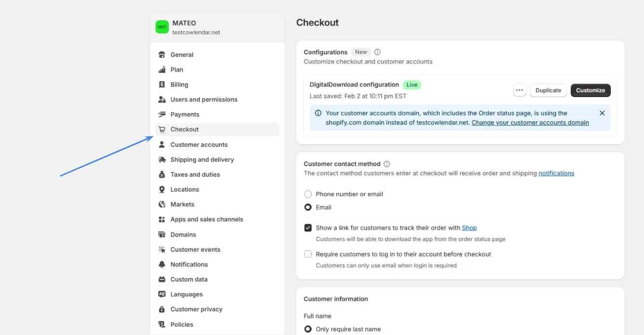Click the Markets globe icon
This screenshot has height=335, width=644.
(x=162, y=205)
